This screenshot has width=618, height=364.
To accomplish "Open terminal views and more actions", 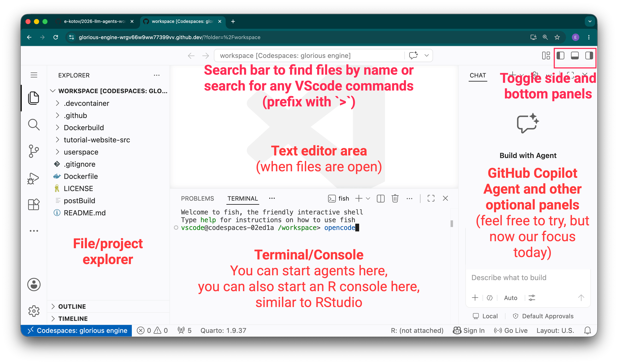I will [409, 198].
